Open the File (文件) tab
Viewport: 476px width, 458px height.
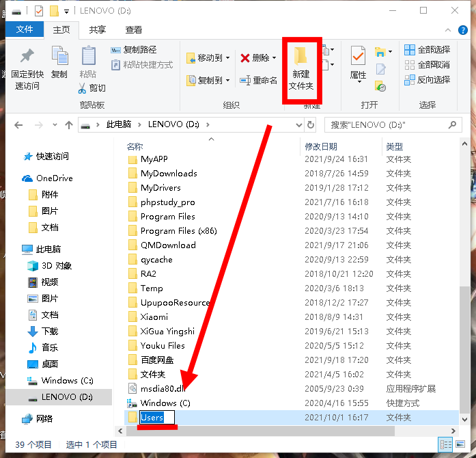[x=25, y=29]
